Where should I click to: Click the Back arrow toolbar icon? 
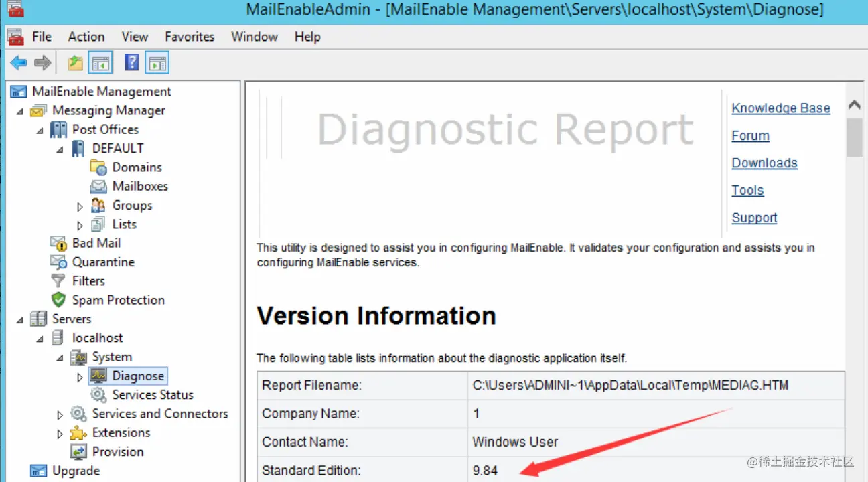point(18,63)
